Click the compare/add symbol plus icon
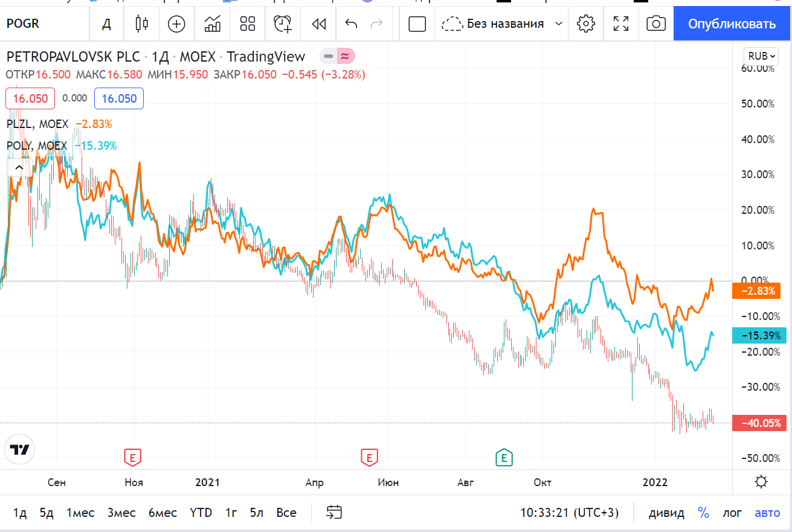 point(176,24)
